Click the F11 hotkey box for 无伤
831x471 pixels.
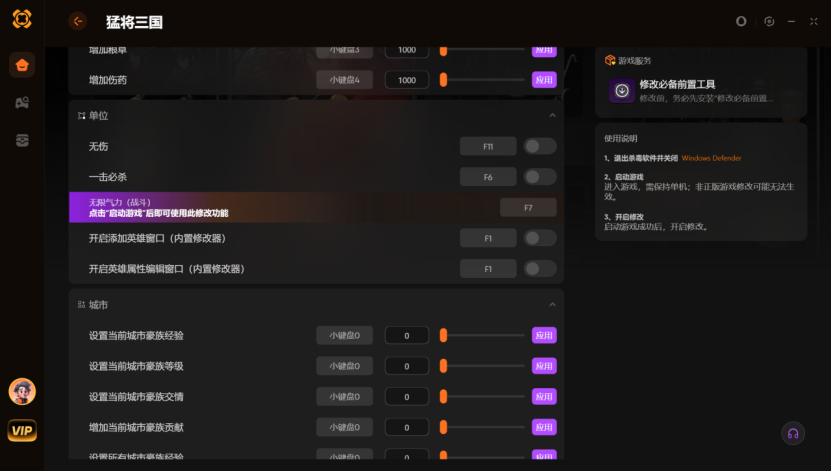pyautogui.click(x=488, y=146)
